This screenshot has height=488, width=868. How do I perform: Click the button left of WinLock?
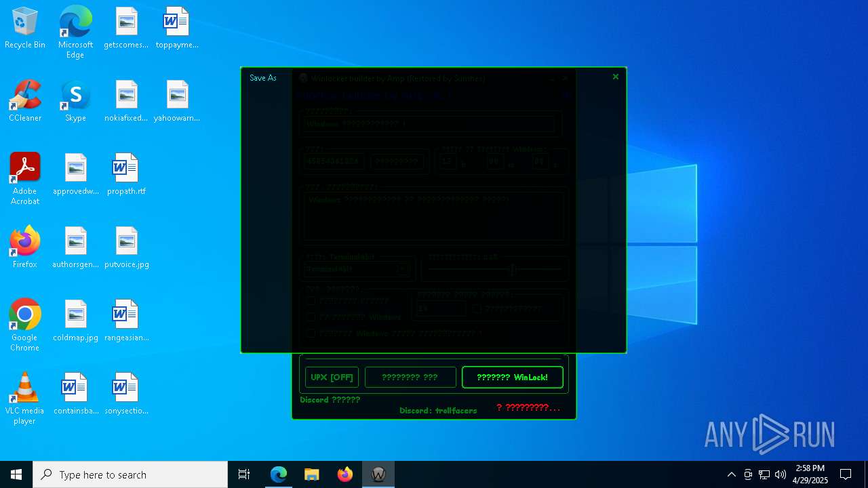coord(410,378)
